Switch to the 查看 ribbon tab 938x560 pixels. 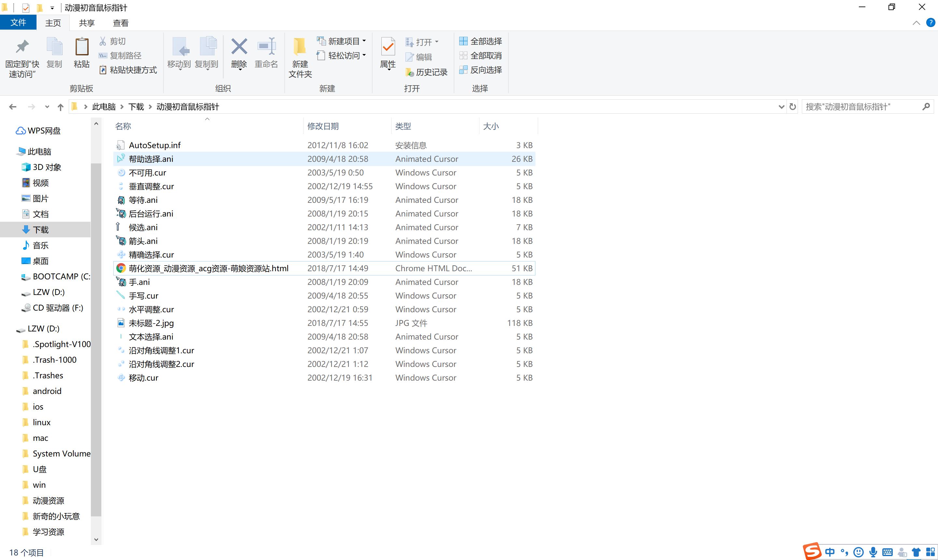tap(120, 23)
